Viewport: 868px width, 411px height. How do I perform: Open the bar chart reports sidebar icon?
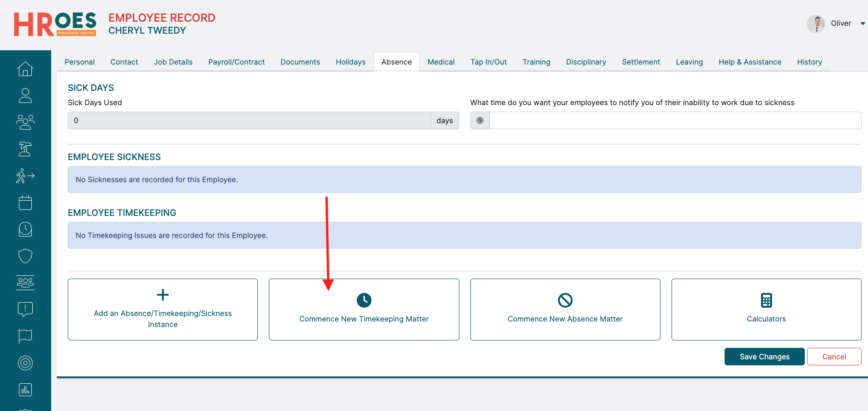pyautogui.click(x=25, y=390)
